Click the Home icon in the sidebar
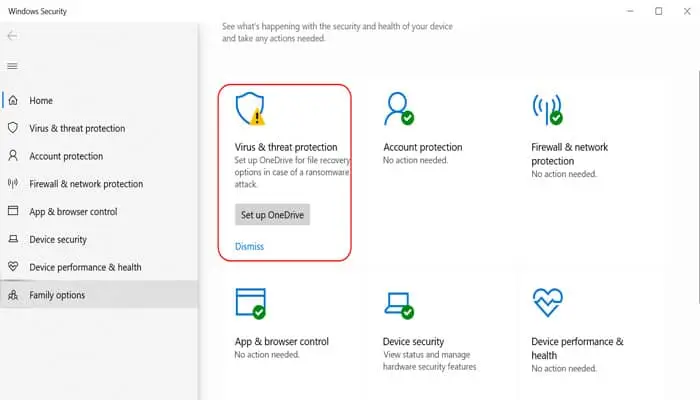The width and height of the screenshot is (700, 400). [x=13, y=101]
